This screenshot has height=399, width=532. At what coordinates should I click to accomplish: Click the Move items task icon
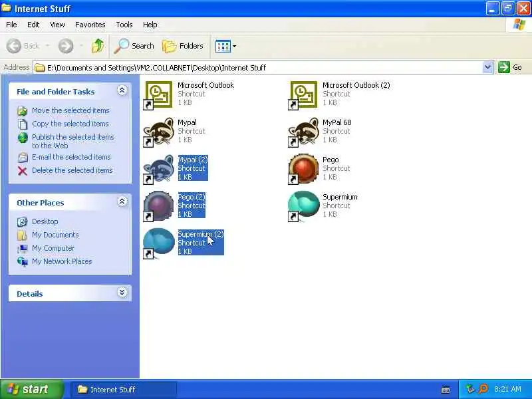[23, 111]
